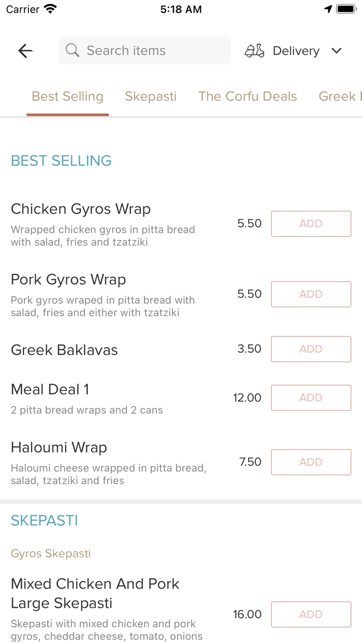Add Pork Gyros Wrap to order

tap(311, 294)
